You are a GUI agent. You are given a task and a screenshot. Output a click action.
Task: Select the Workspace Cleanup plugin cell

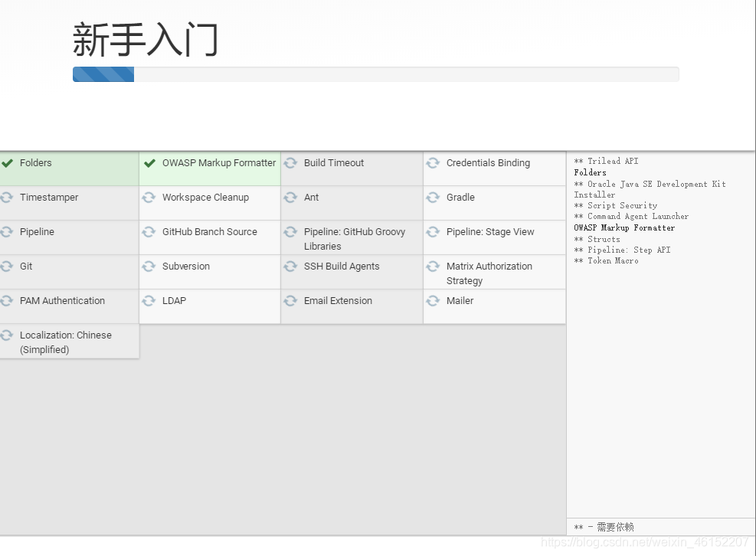(x=205, y=198)
